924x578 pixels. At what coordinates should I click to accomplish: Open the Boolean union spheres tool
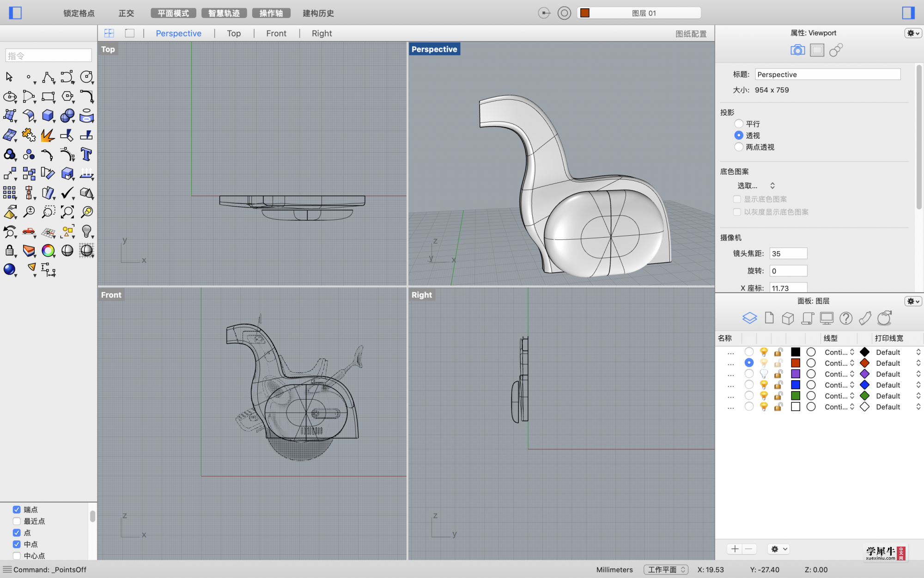point(67,115)
